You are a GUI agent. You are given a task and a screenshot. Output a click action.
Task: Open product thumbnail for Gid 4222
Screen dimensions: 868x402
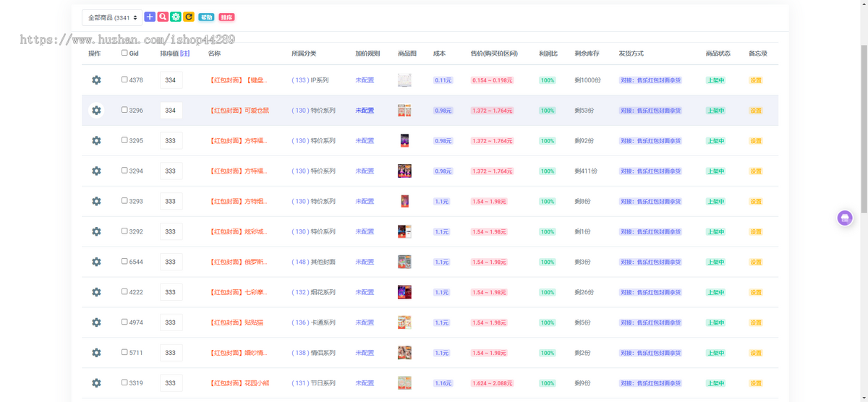pyautogui.click(x=404, y=292)
